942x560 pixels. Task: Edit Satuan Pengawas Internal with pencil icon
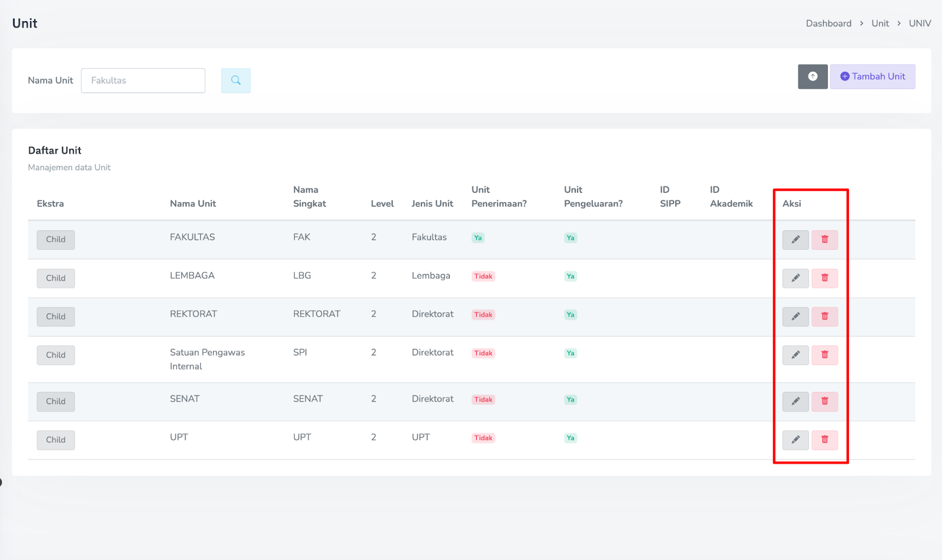click(x=795, y=355)
